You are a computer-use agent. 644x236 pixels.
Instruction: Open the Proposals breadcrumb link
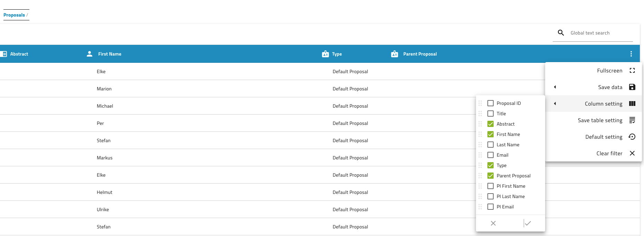14,15
